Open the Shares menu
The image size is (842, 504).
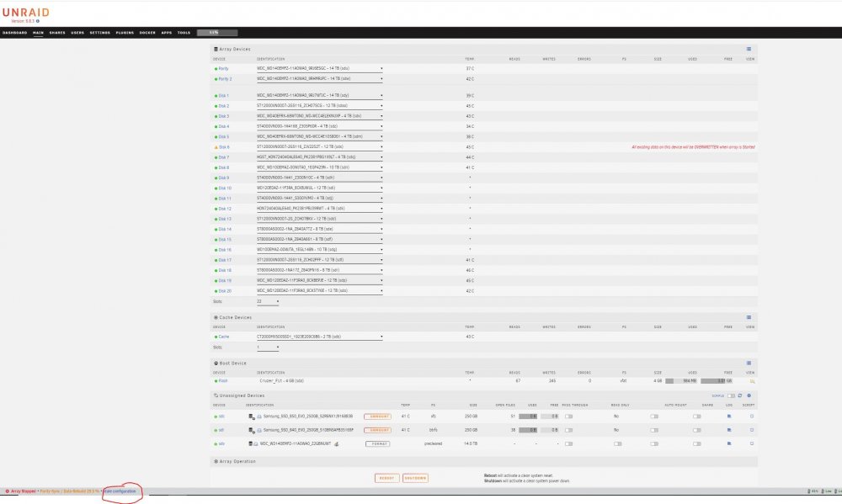tap(57, 33)
